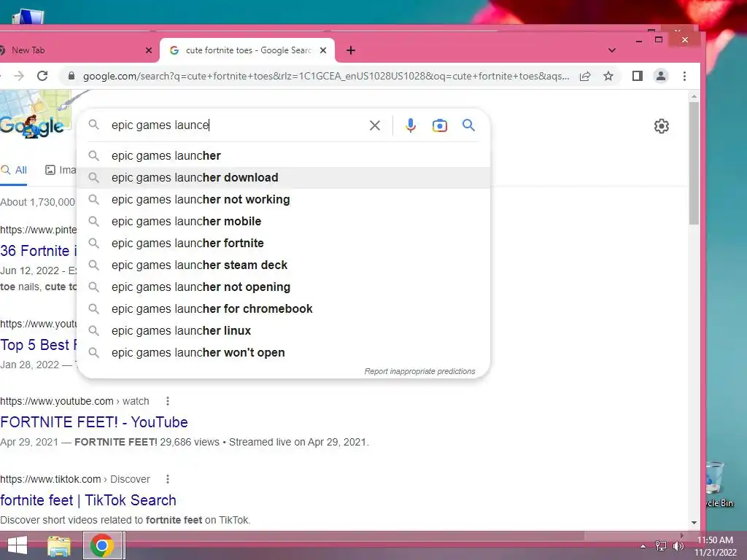Click Report inappropriate predictions link
The height and width of the screenshot is (560, 747).
tap(419, 371)
